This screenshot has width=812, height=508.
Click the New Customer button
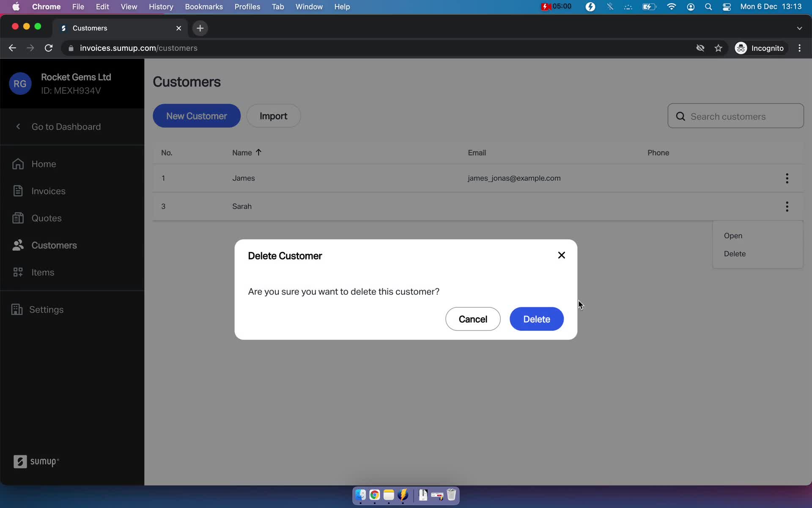197,116
